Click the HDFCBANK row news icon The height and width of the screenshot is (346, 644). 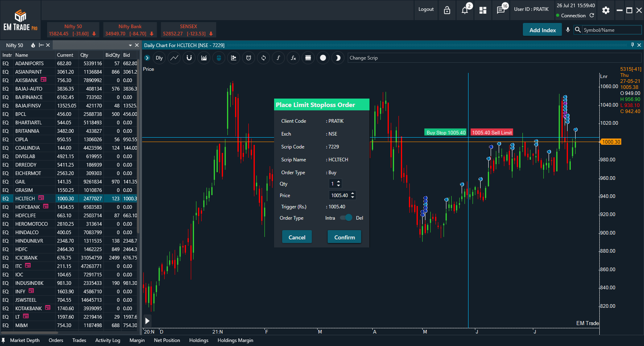(46, 206)
